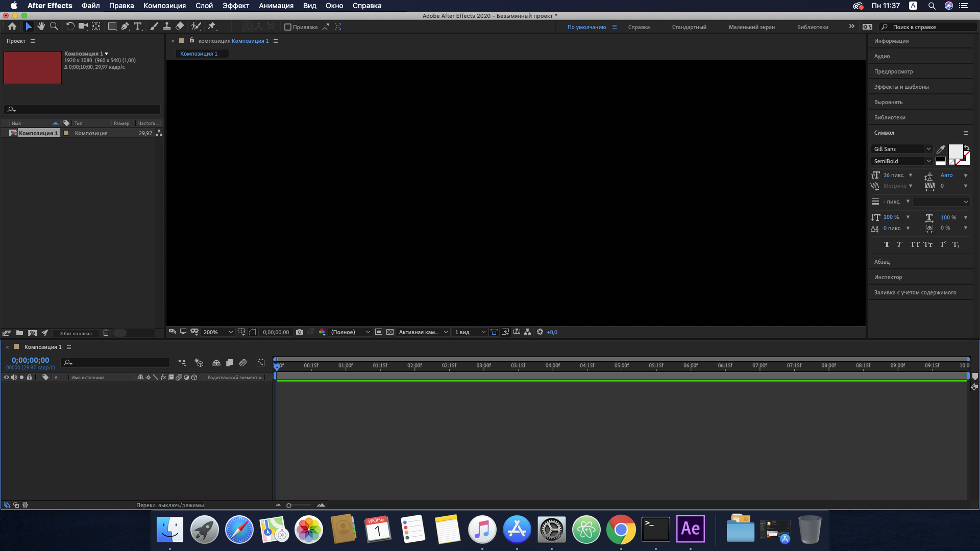Screen dimensions: 980x551
Task: Select the Brush tool
Action: 154,27
